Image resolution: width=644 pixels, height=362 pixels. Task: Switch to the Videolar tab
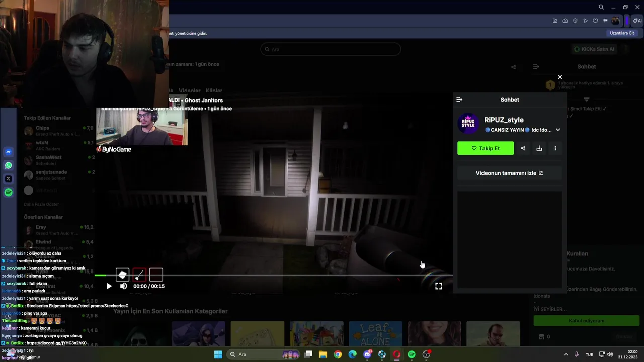[x=190, y=91]
